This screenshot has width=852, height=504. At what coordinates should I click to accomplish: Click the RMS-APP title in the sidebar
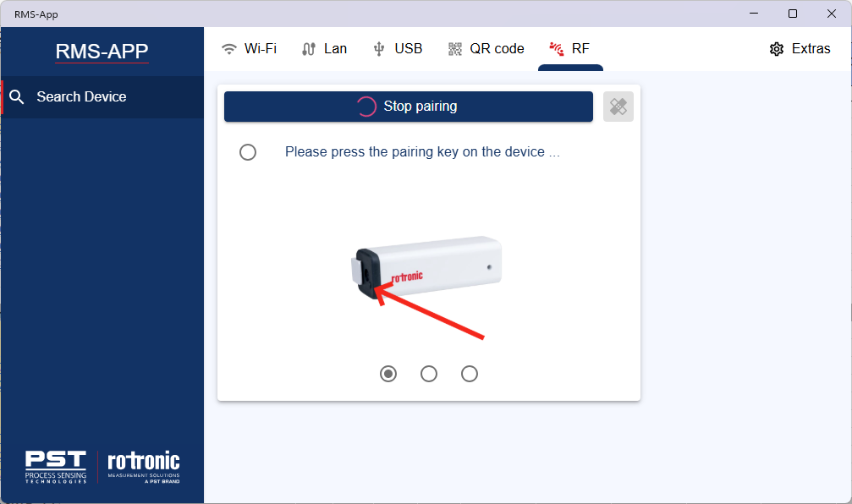tap(102, 52)
